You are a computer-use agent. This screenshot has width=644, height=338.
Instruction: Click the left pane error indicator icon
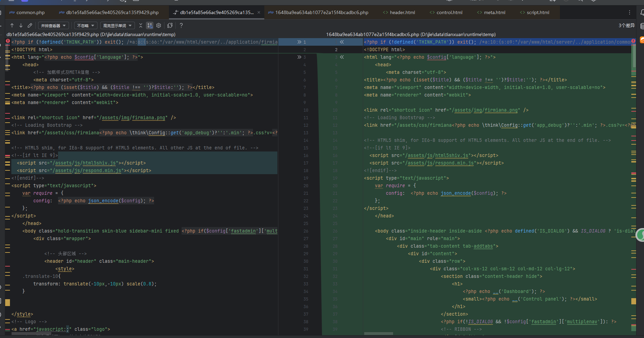coord(8,41)
